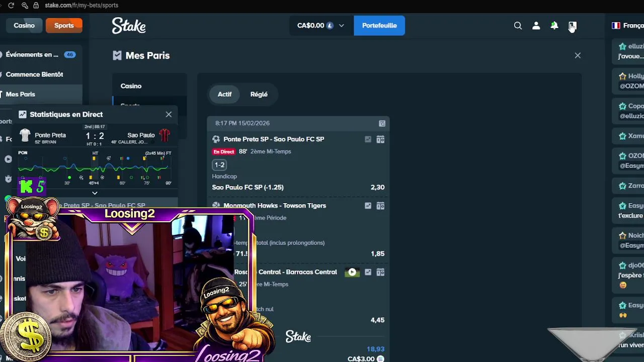Click the 2,30 odds value
This screenshot has height=362, width=644.
click(377, 187)
